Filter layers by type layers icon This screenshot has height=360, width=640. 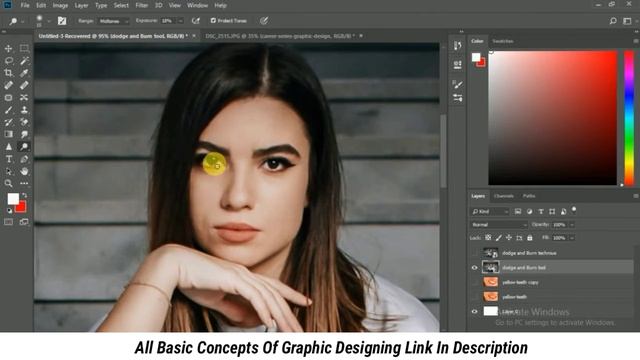pos(541,211)
